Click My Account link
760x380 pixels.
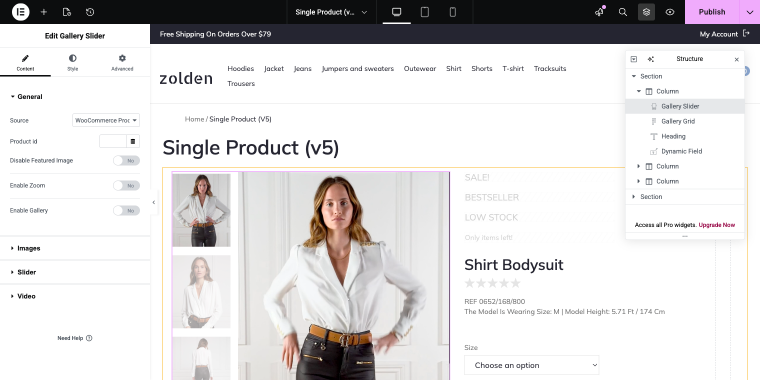tap(725, 34)
